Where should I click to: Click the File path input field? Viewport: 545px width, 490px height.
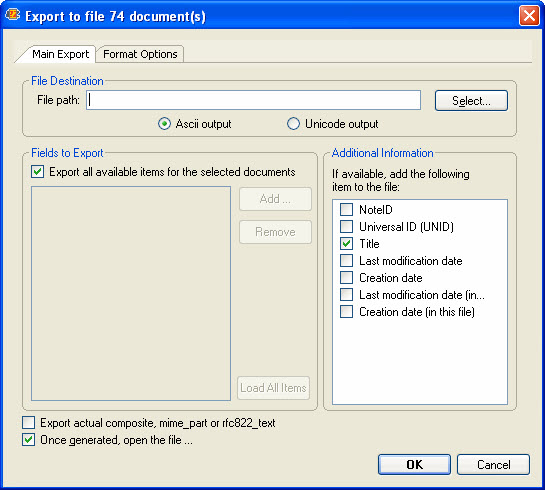pos(253,100)
